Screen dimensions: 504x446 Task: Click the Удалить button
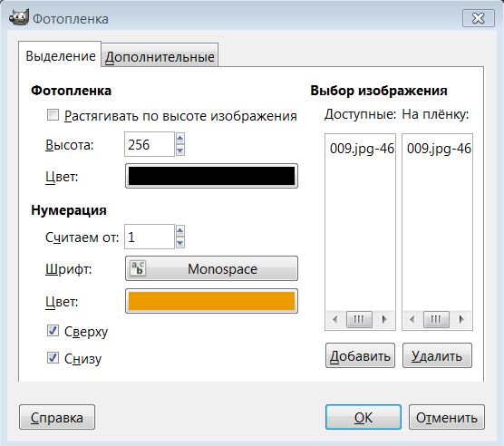click(437, 355)
